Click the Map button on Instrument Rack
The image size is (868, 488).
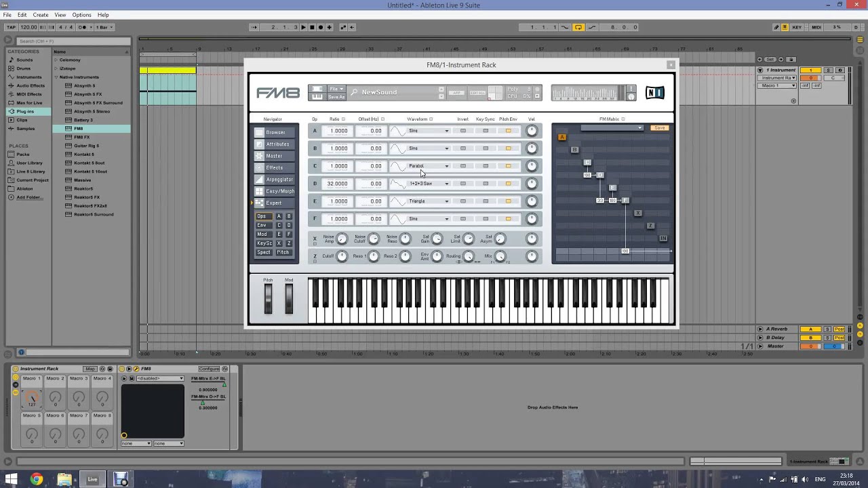pyautogui.click(x=90, y=369)
